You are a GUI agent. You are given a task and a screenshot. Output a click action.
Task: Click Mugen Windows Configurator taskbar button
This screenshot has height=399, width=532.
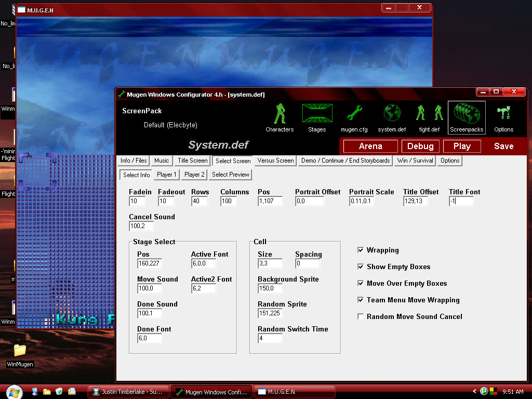(x=212, y=392)
